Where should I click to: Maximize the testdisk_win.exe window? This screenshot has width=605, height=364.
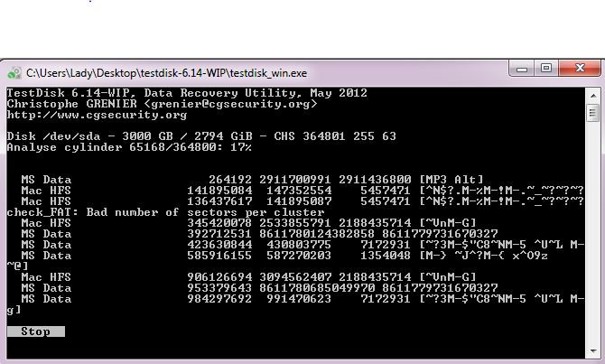click(x=546, y=69)
